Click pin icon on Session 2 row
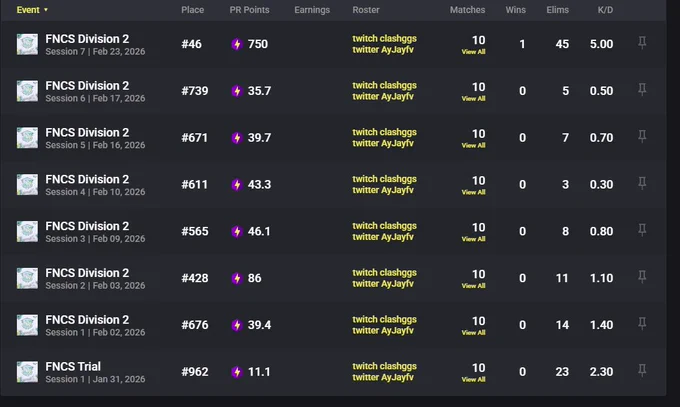This screenshot has height=407, width=680. coord(642,276)
